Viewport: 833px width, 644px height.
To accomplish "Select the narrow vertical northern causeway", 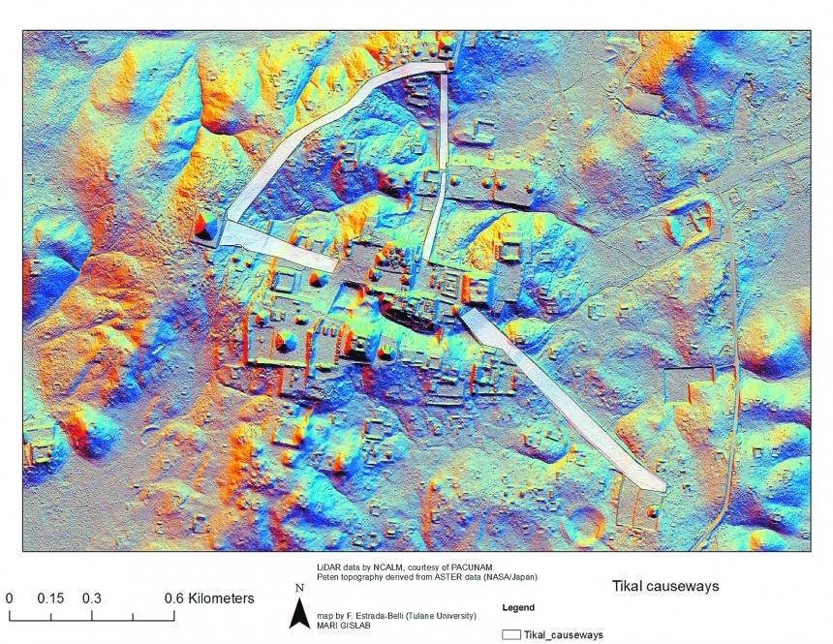I will click(443, 121).
